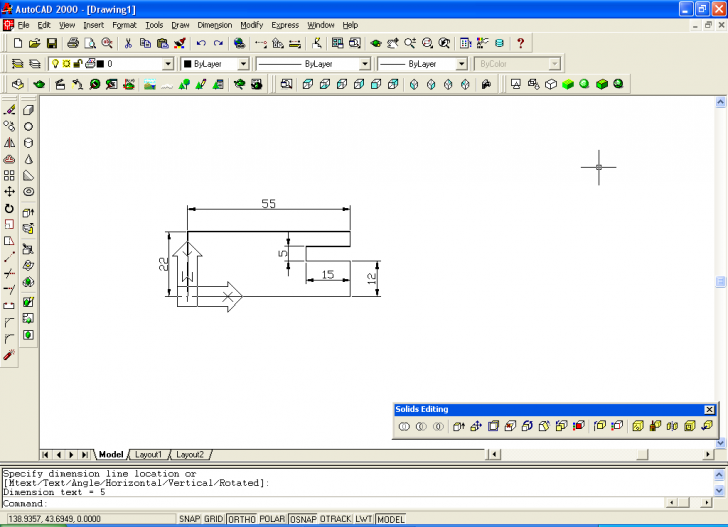The image size is (728, 527).
Task: Click the Cut scissors icon
Action: [x=128, y=43]
